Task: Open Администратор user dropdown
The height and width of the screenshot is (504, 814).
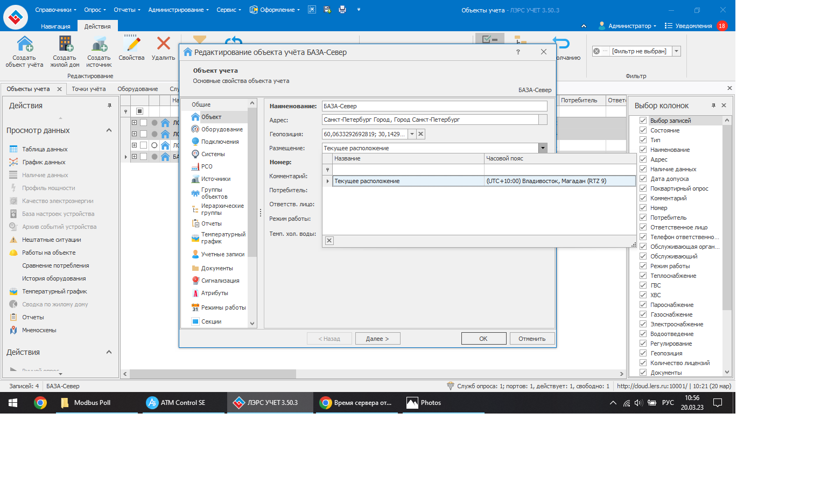Action: (x=628, y=26)
